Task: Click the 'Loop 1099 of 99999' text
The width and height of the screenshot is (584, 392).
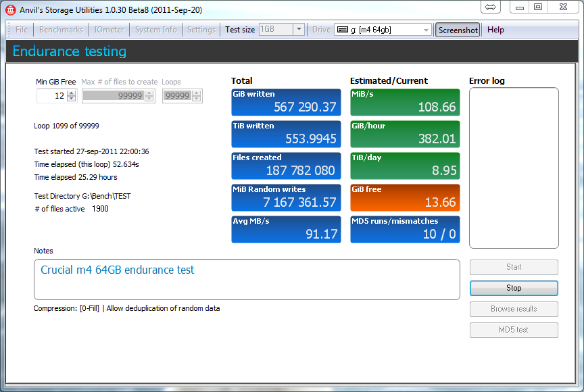Action: coord(66,126)
